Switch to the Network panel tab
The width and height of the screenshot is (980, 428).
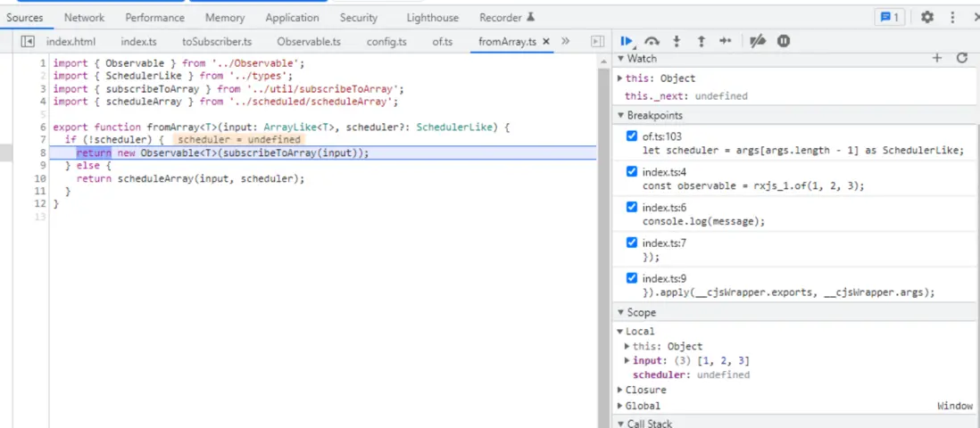tap(84, 17)
